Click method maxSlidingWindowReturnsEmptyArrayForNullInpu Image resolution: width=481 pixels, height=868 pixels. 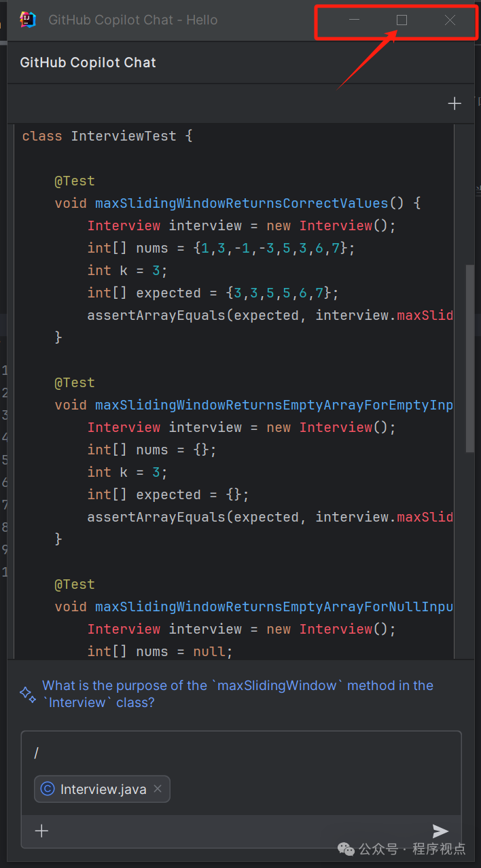(274, 607)
